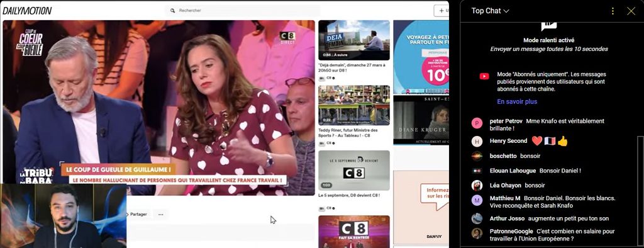Click the Dailymotion logo
This screenshot has height=248, width=644.
point(27,11)
